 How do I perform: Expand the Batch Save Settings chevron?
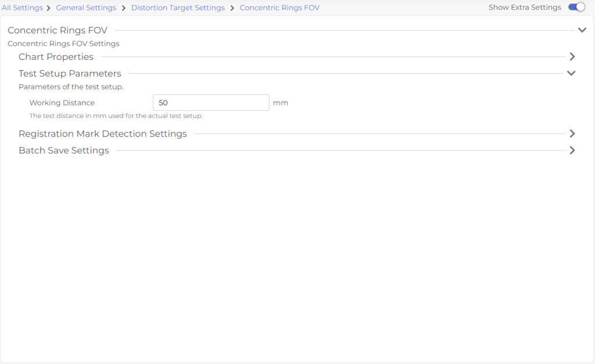(x=572, y=150)
